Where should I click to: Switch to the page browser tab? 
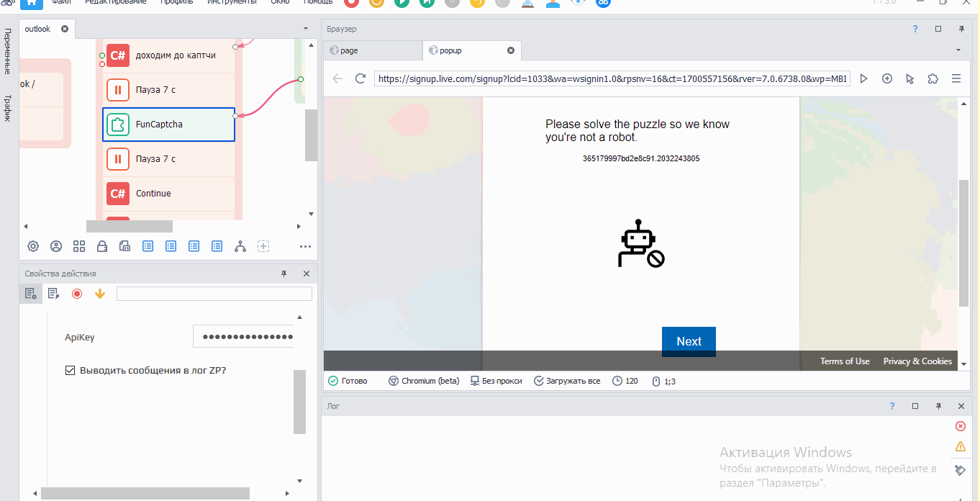click(x=373, y=50)
